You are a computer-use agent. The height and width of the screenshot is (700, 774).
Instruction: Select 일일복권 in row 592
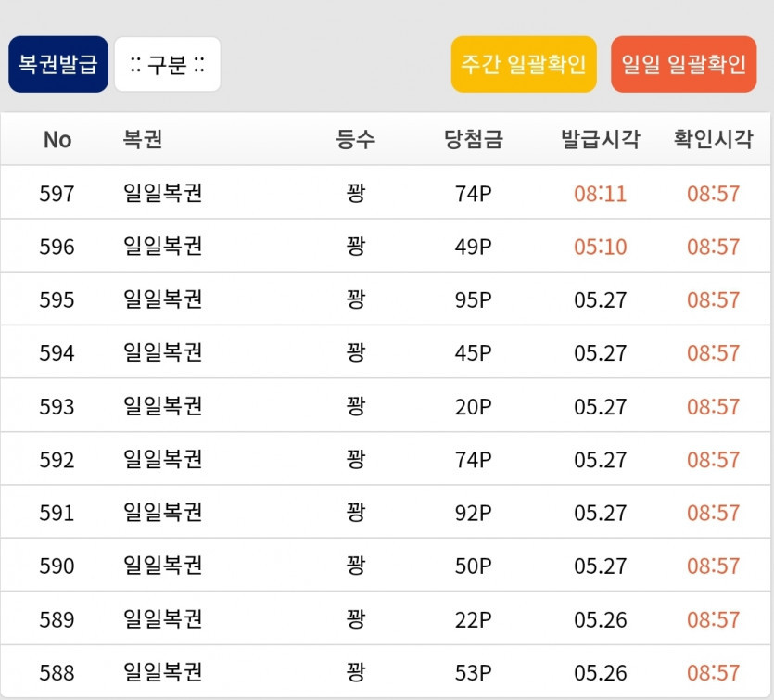163,459
